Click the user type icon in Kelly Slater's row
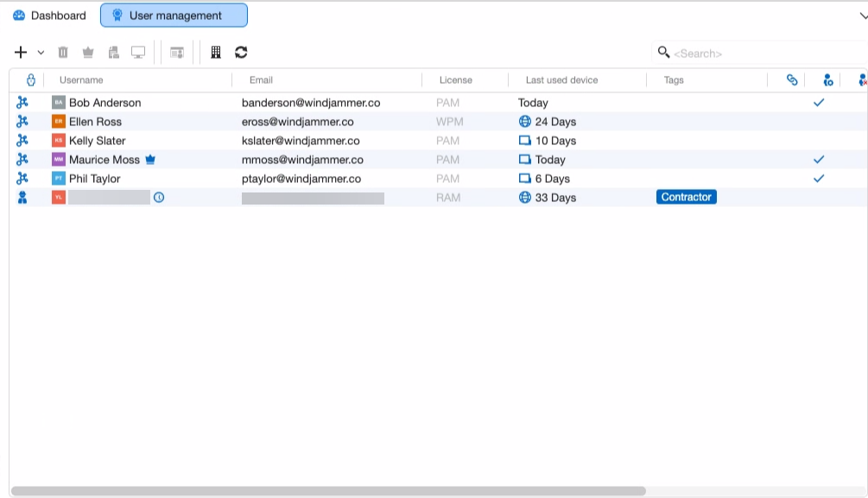868x498 pixels. (22, 140)
